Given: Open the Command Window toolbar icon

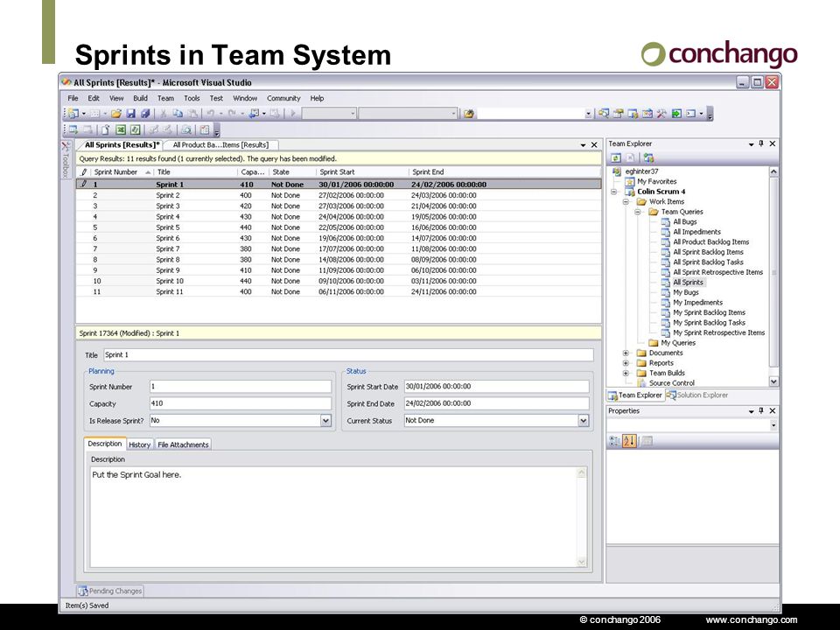Looking at the screenshot, I should coord(691,114).
